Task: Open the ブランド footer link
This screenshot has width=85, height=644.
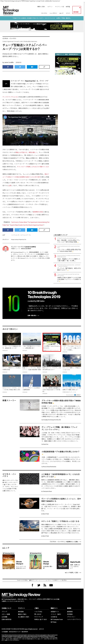Action: [4, 612]
